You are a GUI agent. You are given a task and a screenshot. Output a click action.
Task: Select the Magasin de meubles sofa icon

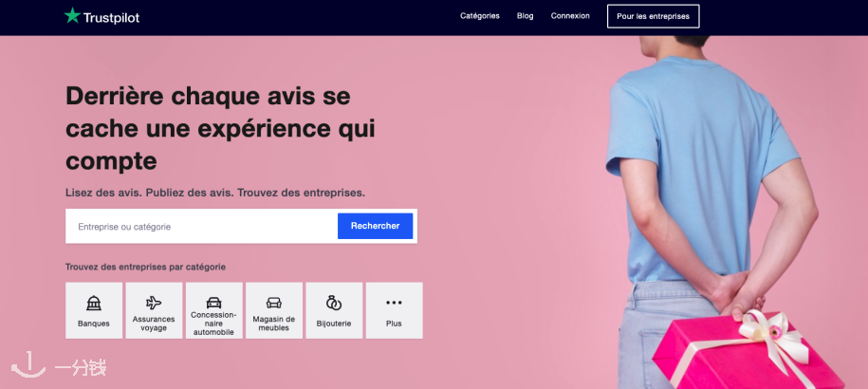tap(274, 303)
